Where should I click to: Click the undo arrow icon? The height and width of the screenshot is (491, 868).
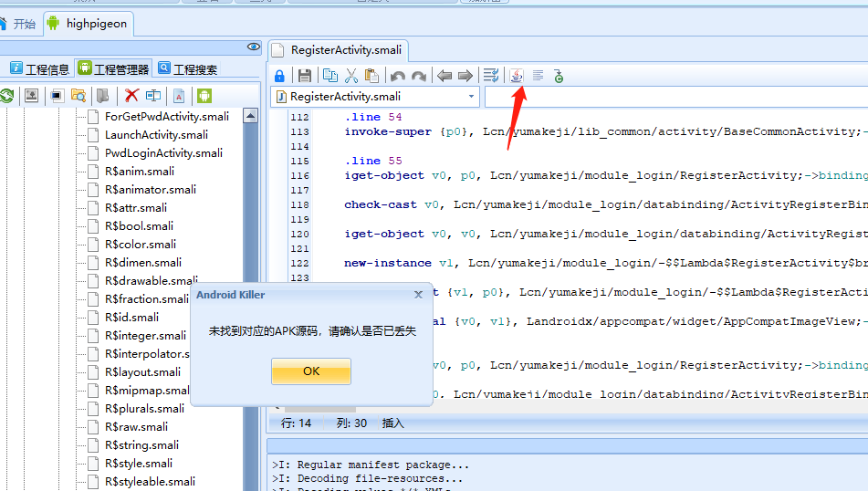pyautogui.click(x=397, y=76)
